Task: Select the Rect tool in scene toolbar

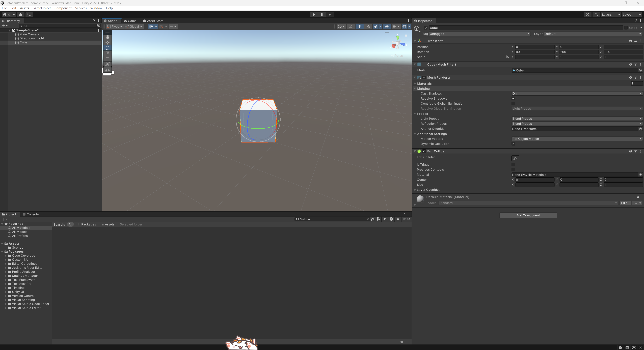Action: click(x=108, y=59)
